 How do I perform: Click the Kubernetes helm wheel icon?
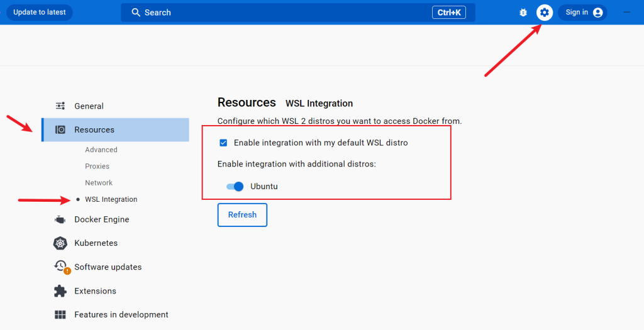(x=60, y=243)
